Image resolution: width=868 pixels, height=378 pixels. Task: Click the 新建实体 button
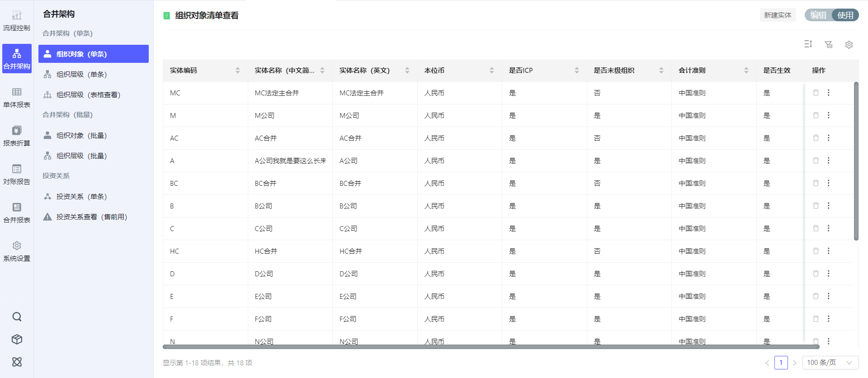777,15
